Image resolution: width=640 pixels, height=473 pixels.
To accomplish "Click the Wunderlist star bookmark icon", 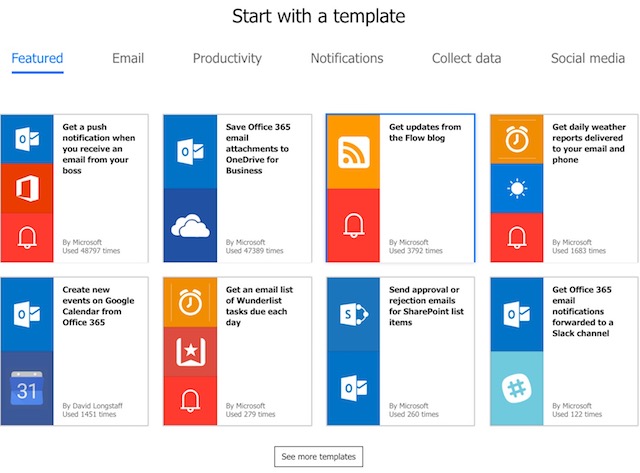I will (x=190, y=351).
